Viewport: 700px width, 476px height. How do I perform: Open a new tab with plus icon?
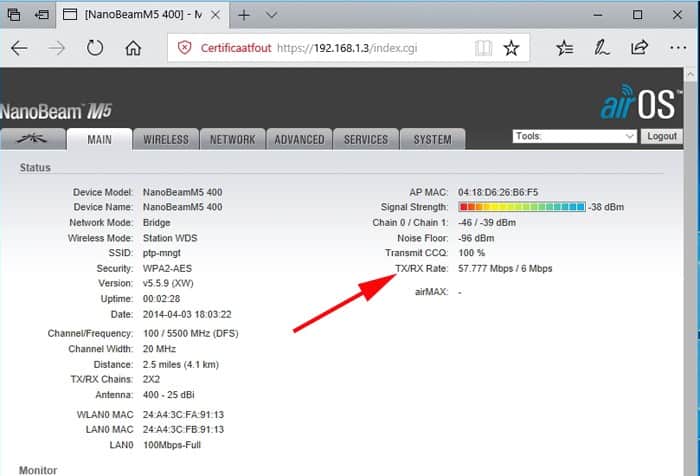[244, 15]
